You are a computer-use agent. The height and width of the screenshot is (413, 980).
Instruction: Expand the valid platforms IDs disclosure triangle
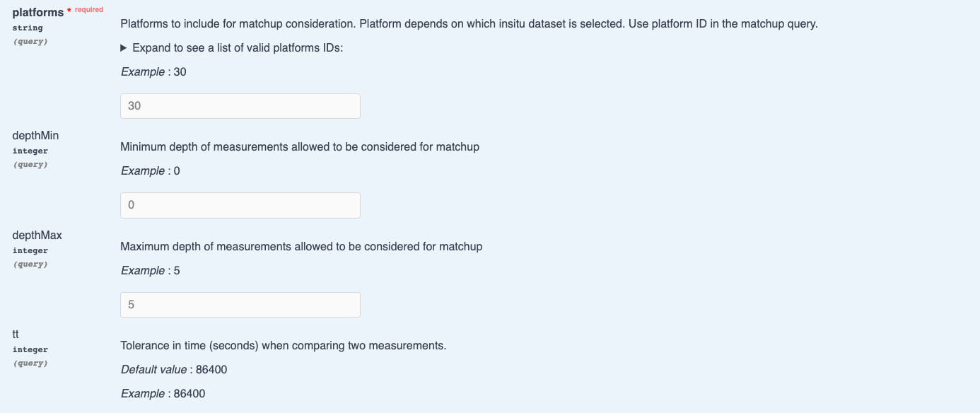click(x=124, y=48)
